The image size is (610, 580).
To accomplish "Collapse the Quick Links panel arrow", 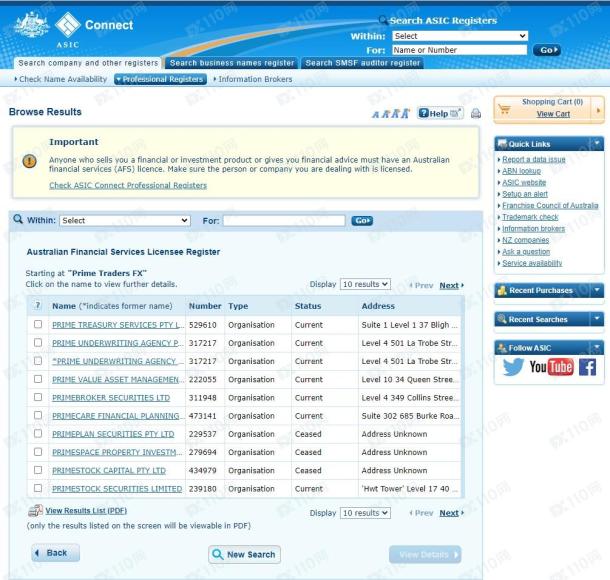I will tap(597, 144).
